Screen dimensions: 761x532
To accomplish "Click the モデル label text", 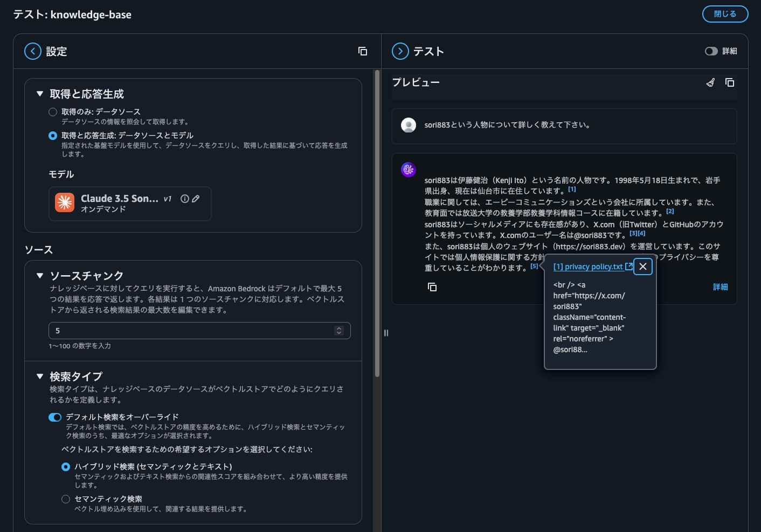I will point(61,174).
